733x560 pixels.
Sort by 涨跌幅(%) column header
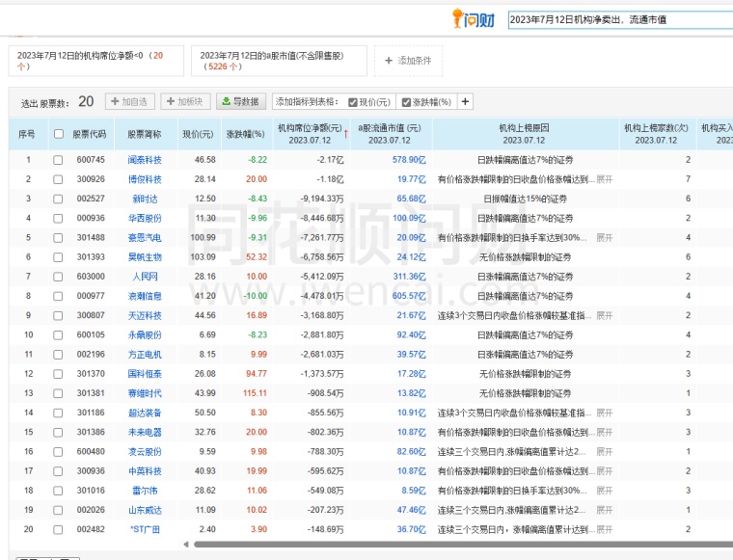245,134
